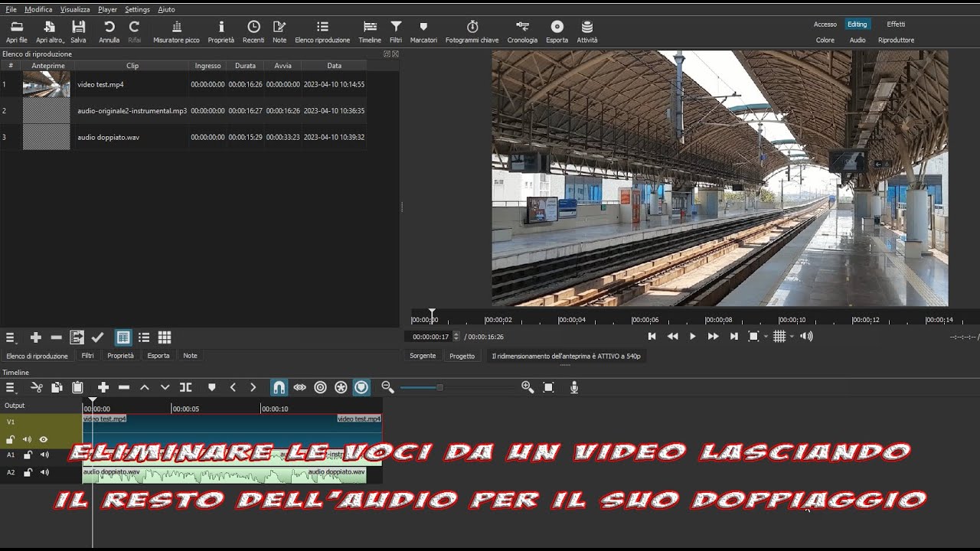
Task: Toggle the timeline snap magnet button
Action: click(x=279, y=388)
